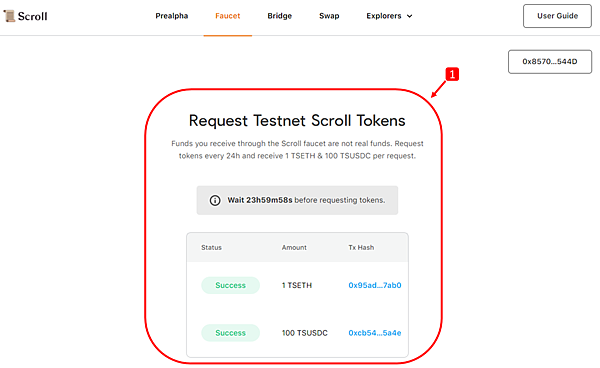Image resolution: width=600 pixels, height=368 pixels.
Task: Click the Status column header
Action: coord(212,248)
